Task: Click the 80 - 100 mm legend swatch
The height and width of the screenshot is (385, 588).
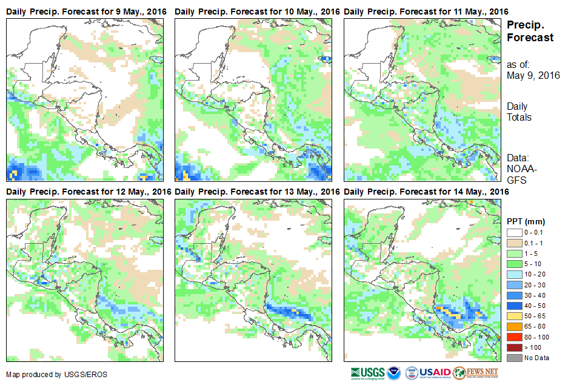Action: point(515,336)
